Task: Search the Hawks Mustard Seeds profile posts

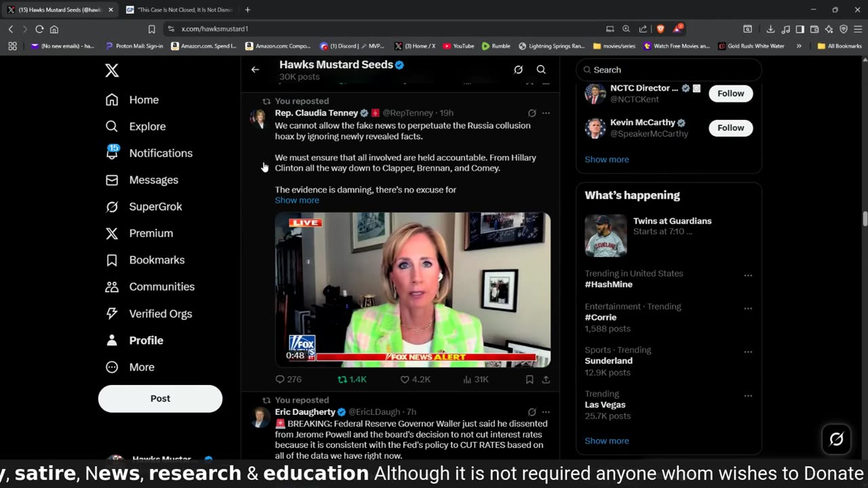Action: click(x=541, y=70)
